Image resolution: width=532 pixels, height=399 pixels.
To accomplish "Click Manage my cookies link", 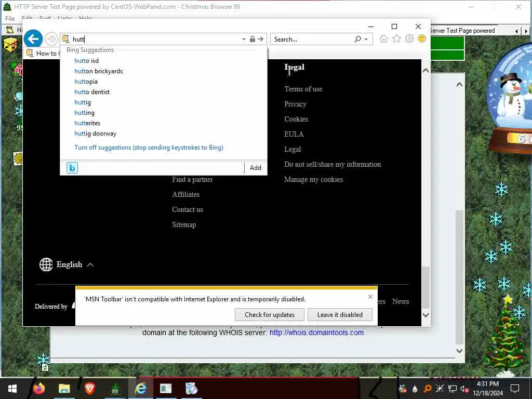I will 313,179.
